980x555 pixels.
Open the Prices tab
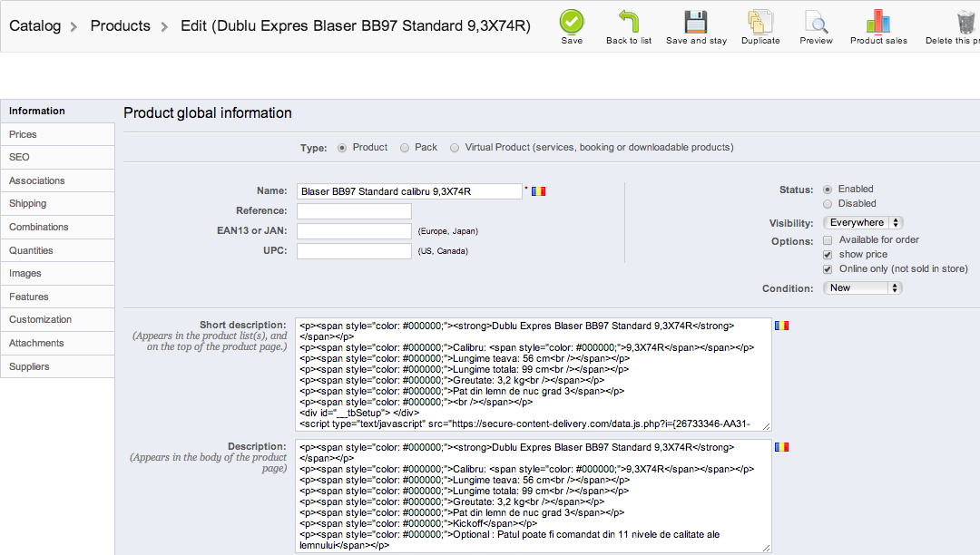[x=57, y=134]
